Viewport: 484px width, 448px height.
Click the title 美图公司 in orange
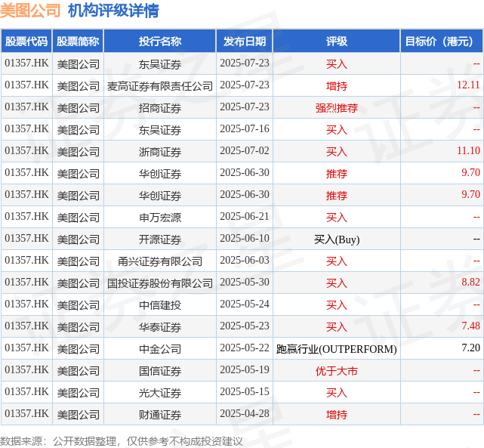[x=30, y=11]
